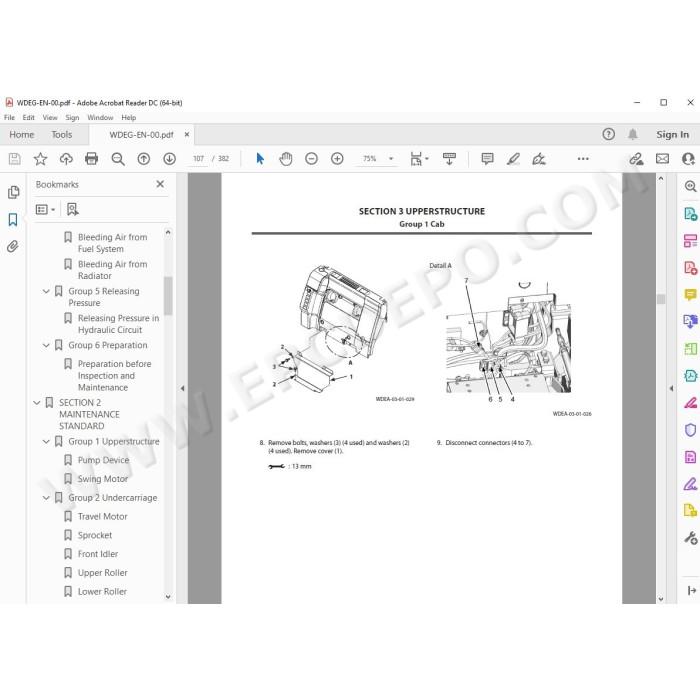Viewport: 700px width, 700px height.
Task: Toggle the Bookmarks panel icon
Action: click(x=13, y=219)
